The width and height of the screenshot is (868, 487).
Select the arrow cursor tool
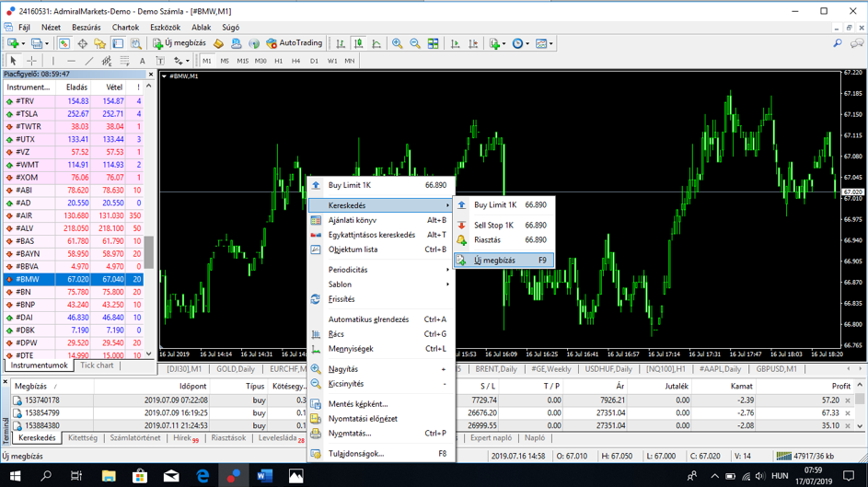click(x=13, y=61)
